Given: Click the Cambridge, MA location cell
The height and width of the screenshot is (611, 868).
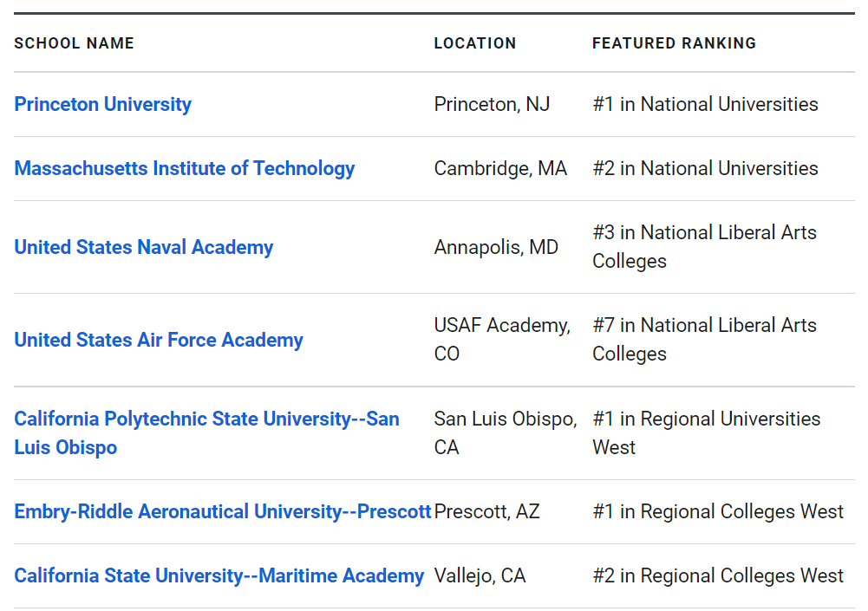Looking at the screenshot, I should (500, 168).
